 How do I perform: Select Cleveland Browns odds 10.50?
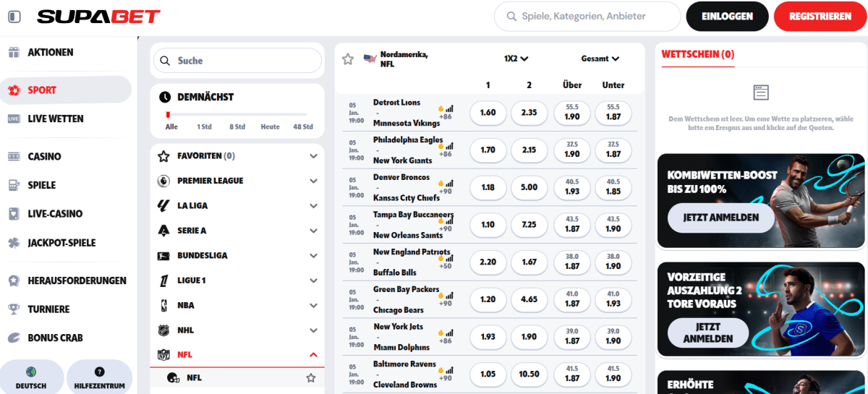coord(529,374)
